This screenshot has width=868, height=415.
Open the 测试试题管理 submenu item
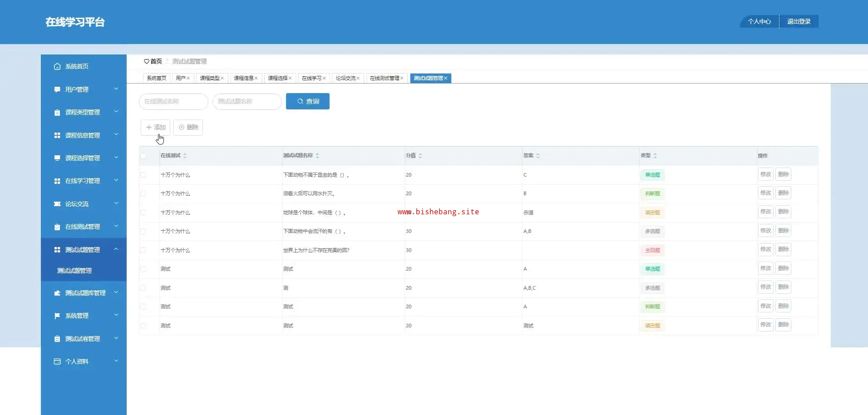(x=74, y=271)
